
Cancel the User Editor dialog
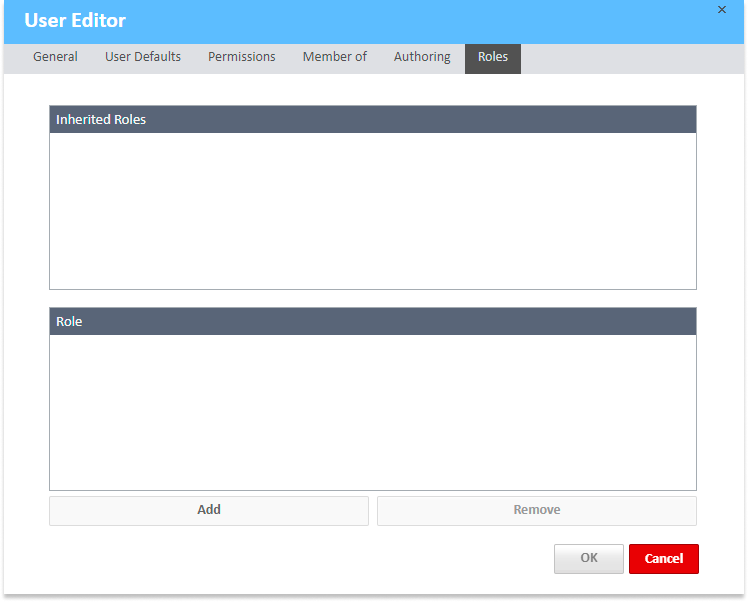point(664,558)
